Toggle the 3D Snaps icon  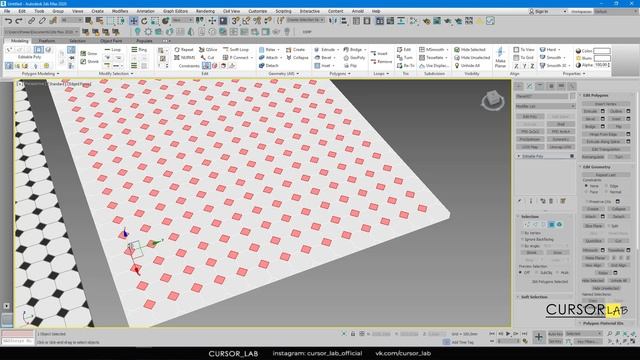tap(235, 20)
